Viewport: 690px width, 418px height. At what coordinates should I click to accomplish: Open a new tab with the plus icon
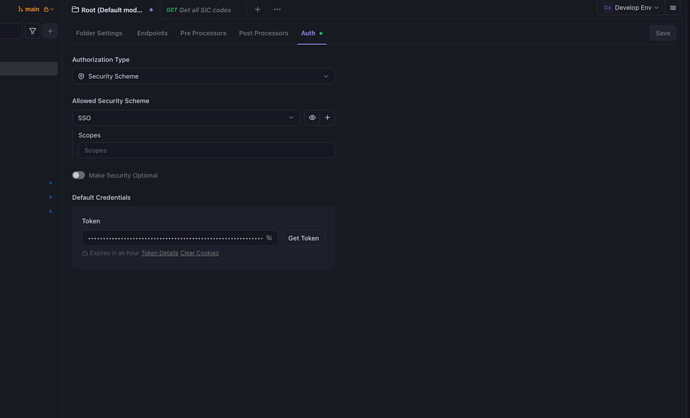[x=257, y=10]
